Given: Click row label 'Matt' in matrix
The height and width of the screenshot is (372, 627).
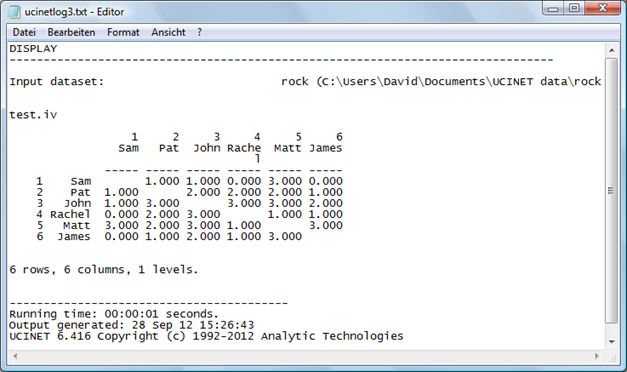Looking at the screenshot, I should point(77,226).
